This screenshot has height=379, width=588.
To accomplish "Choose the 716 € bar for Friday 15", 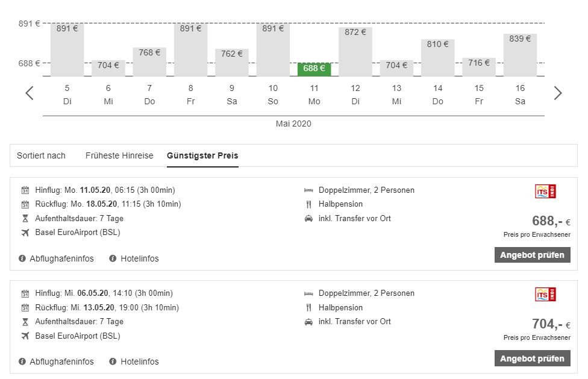I will [x=479, y=66].
